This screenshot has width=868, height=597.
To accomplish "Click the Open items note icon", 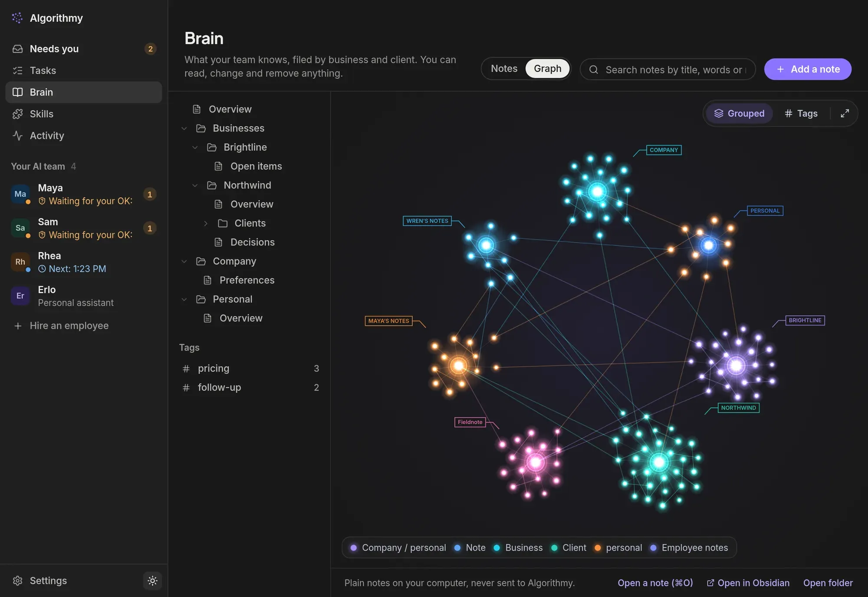I will [x=218, y=166].
